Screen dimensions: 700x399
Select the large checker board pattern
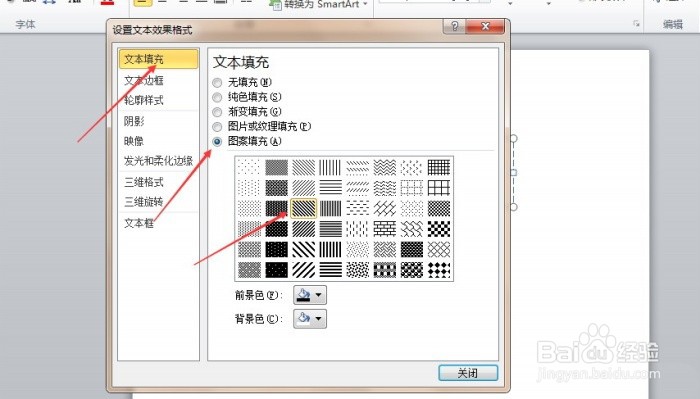coord(438,229)
